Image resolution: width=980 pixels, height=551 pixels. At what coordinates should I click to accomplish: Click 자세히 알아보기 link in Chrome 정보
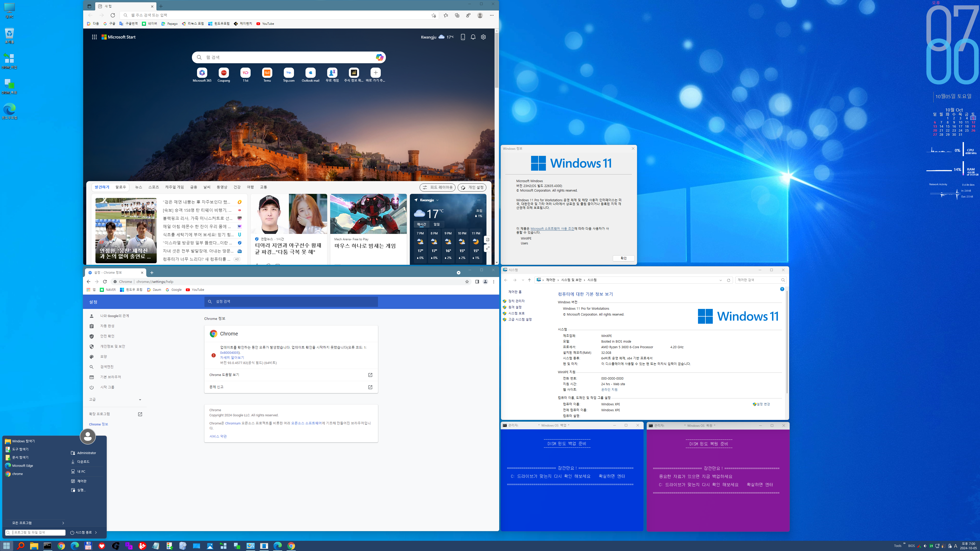point(232,358)
